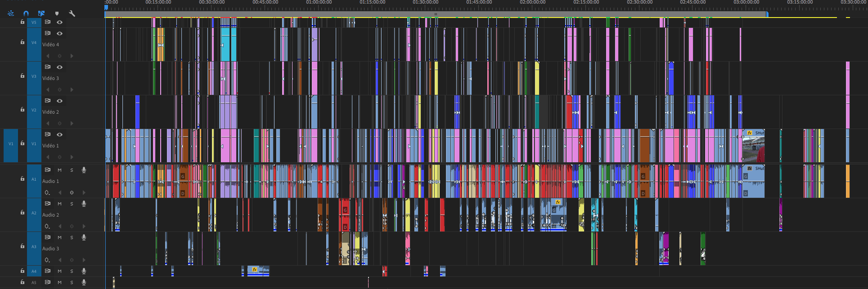Hide the Vidéo 3 track output
The image size is (868, 289).
(59, 67)
